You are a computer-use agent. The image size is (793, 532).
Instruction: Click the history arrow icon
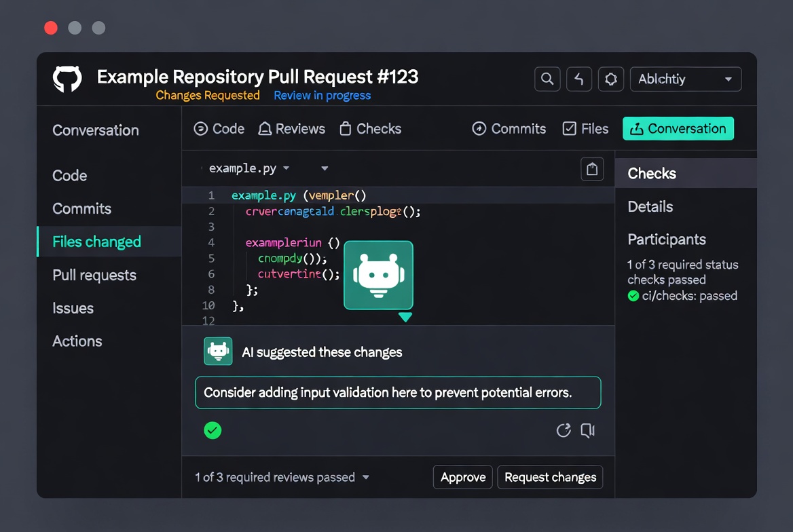pos(579,79)
